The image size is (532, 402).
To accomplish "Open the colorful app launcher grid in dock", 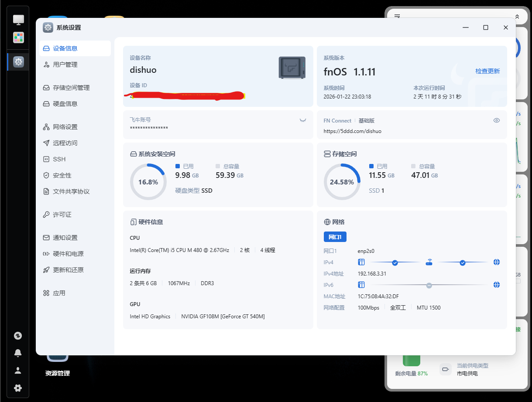I will 18,37.
